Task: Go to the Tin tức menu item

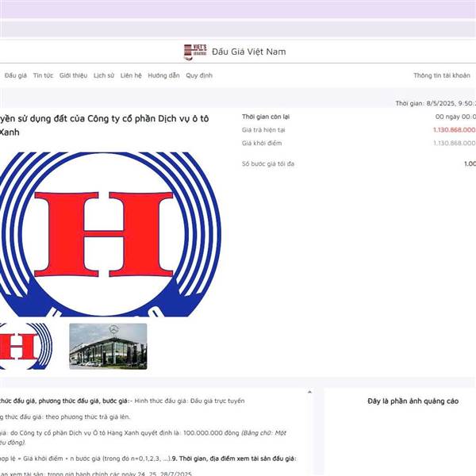Action: pos(43,75)
